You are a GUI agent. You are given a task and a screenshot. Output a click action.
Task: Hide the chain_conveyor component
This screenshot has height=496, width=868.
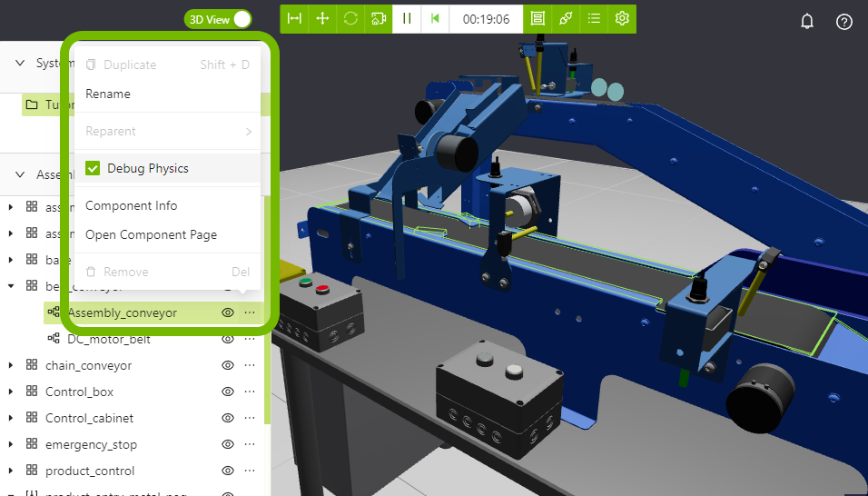228,366
